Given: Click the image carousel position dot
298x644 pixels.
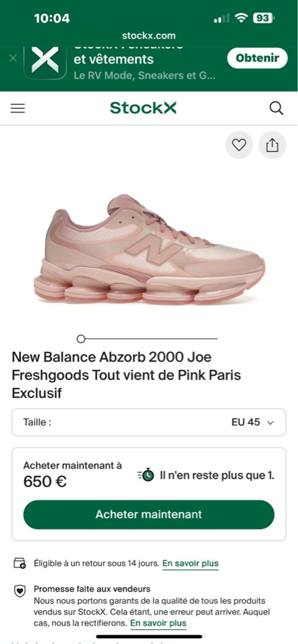Looking at the screenshot, I should tap(81, 339).
